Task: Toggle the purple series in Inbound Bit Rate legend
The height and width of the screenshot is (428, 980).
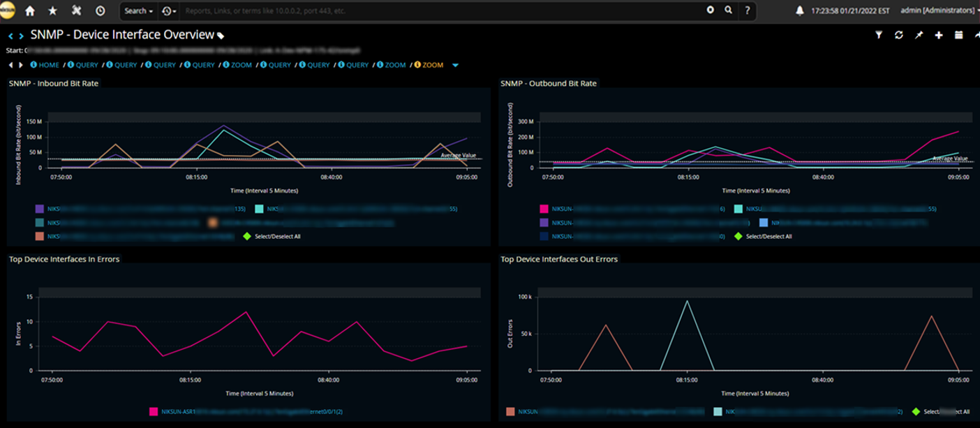Action: point(140,209)
